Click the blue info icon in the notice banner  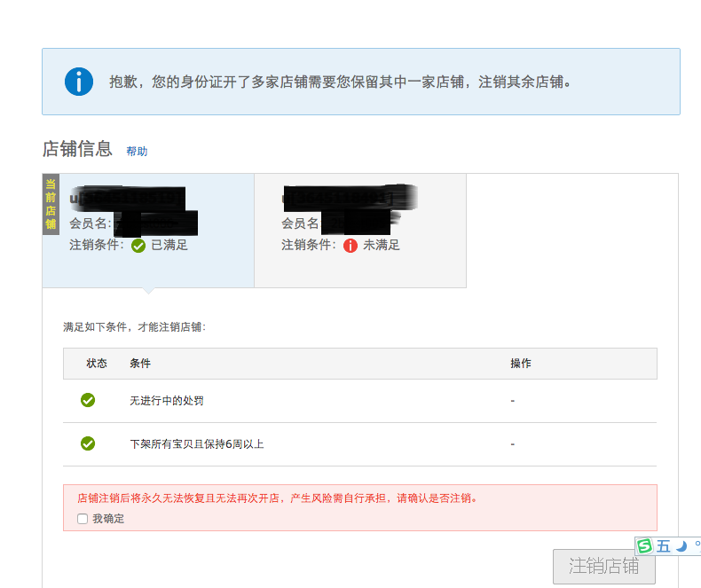tap(79, 82)
